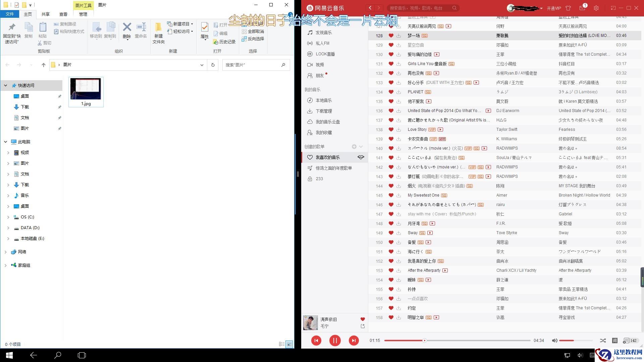The width and height of the screenshot is (644, 362).
Task: Click the 开通VIP button
Action: 554,8
